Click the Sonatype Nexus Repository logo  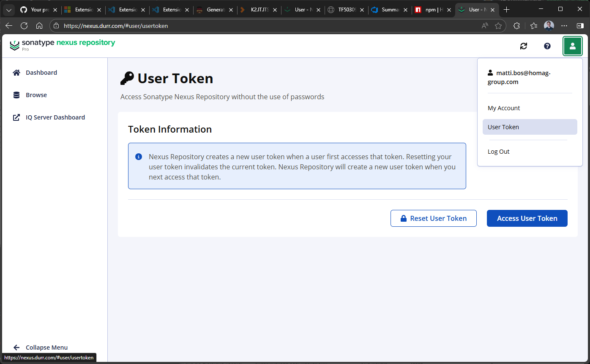pos(62,44)
